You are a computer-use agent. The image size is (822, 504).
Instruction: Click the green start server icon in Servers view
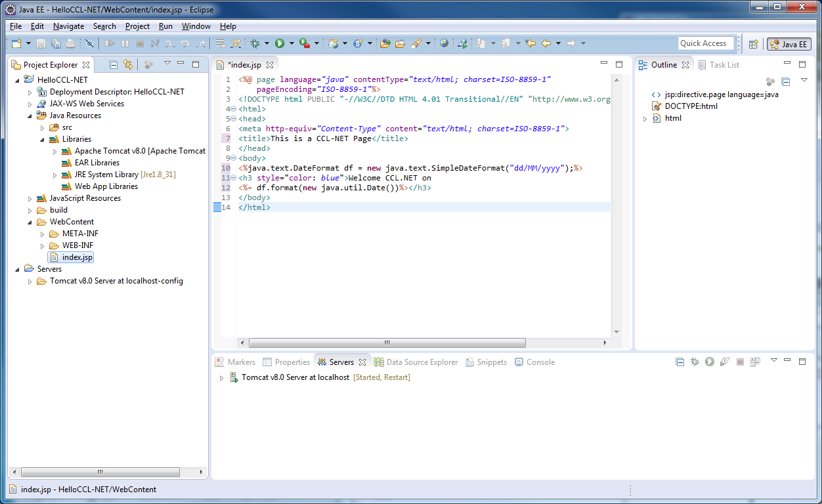(710, 362)
